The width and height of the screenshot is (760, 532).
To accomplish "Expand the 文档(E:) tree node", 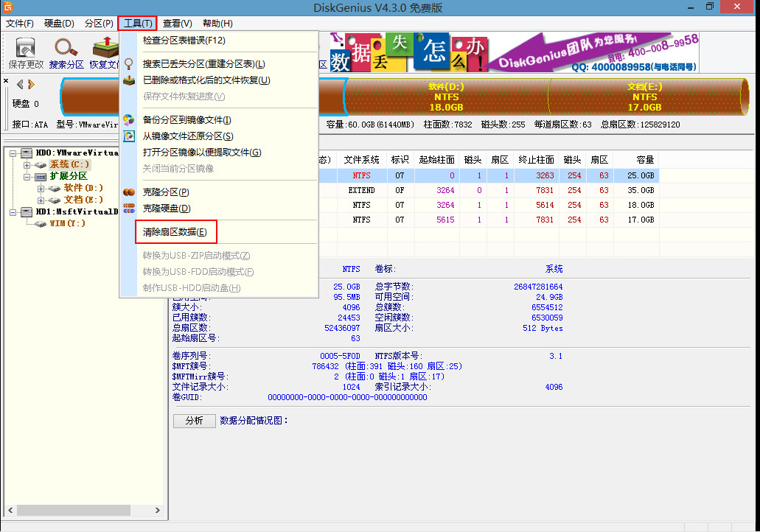I will 41,200.
